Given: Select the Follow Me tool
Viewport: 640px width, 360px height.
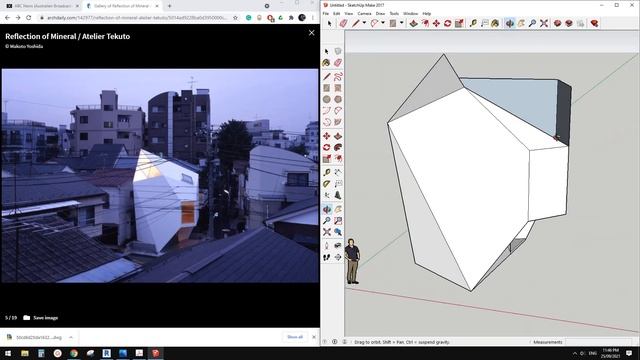Looking at the screenshot, I should (338, 147).
